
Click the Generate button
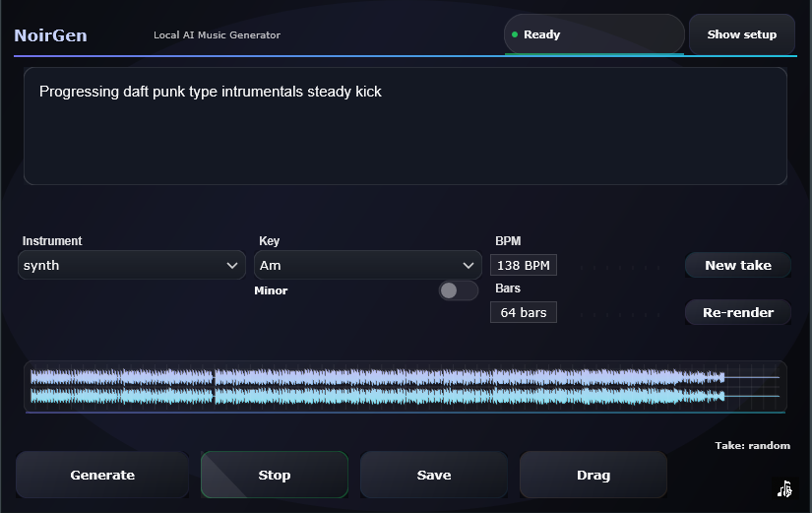pyautogui.click(x=102, y=475)
